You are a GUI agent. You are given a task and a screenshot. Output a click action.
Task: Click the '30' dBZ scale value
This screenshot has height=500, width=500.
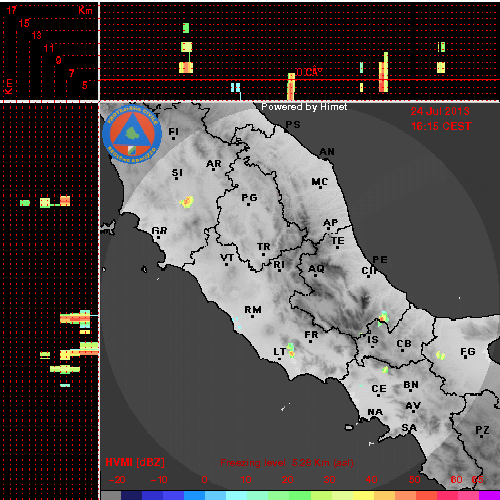pos(329,480)
